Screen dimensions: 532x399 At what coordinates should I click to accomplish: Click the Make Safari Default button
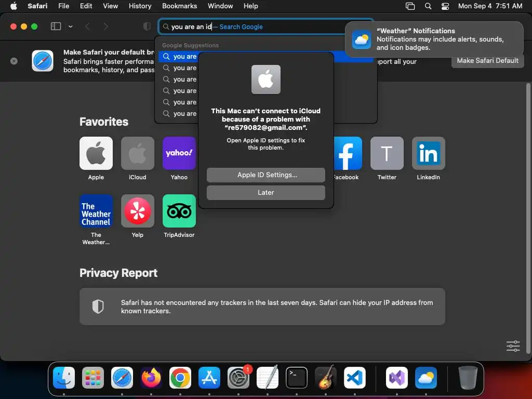[487, 61]
